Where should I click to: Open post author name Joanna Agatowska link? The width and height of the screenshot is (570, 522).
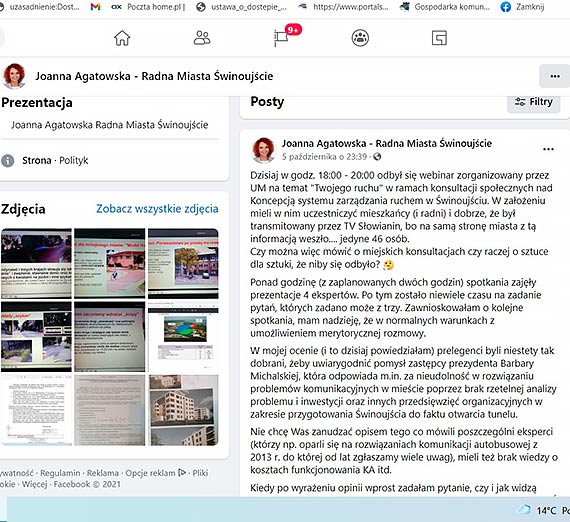[387, 144]
